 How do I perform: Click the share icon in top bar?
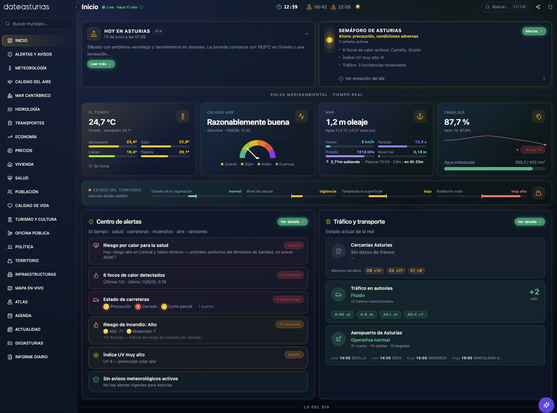click(538, 7)
